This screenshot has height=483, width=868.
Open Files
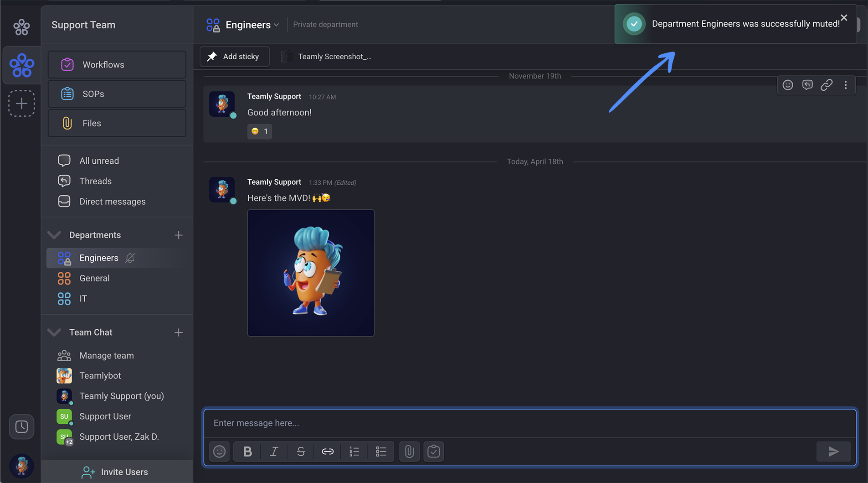[117, 123]
